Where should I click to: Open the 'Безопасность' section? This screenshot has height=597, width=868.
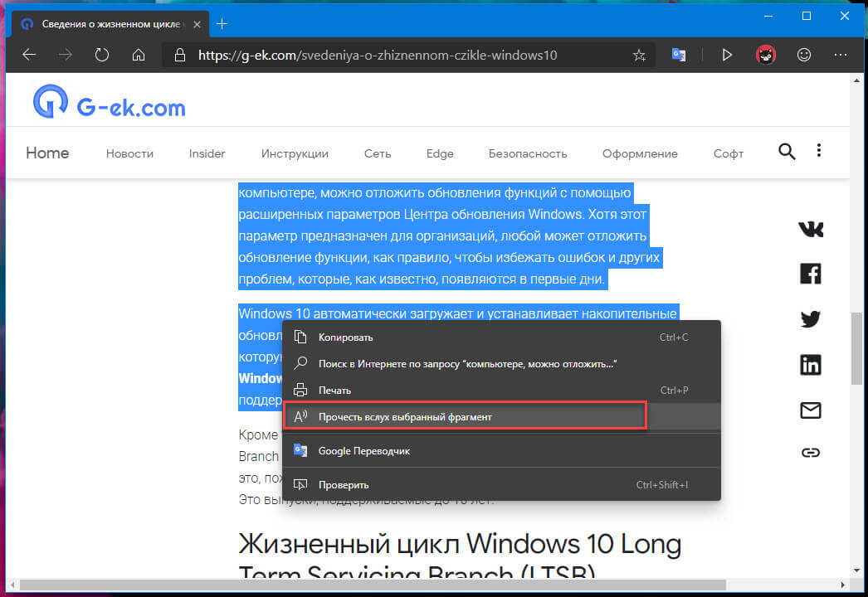coord(528,154)
